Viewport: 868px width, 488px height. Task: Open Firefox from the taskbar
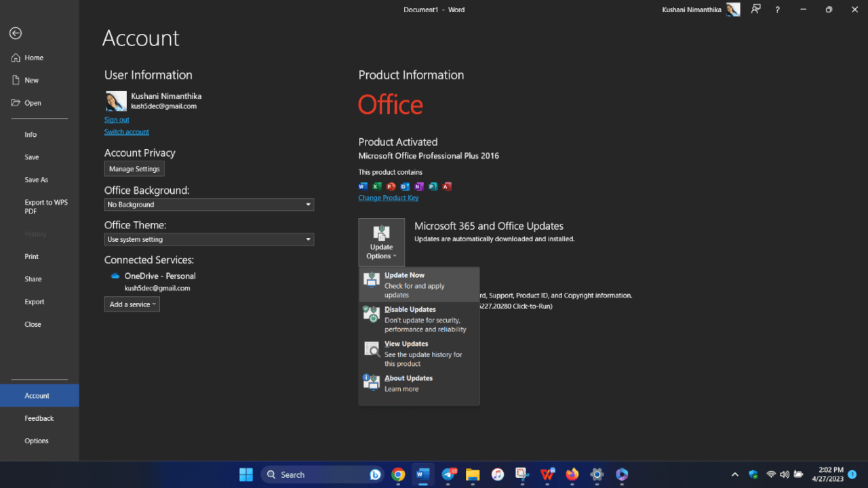pyautogui.click(x=572, y=474)
